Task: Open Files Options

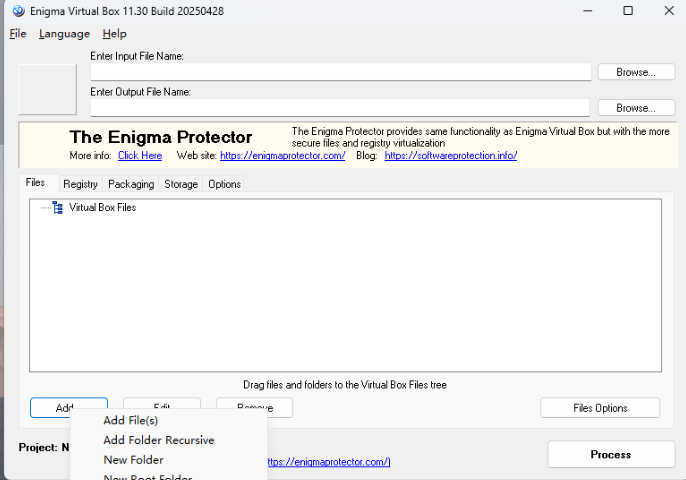Action: click(600, 408)
